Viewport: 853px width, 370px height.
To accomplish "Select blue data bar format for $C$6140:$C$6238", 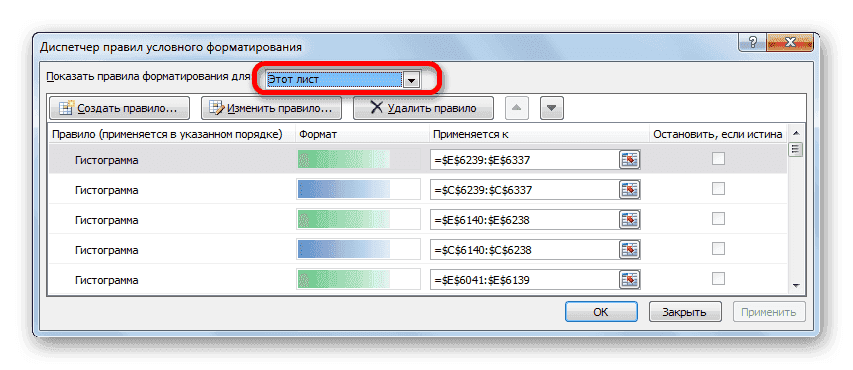I will point(358,250).
